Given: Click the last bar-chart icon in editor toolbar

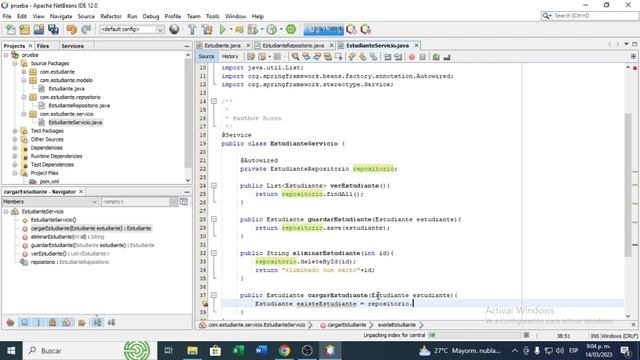Looking at the screenshot, I should pos(447,57).
